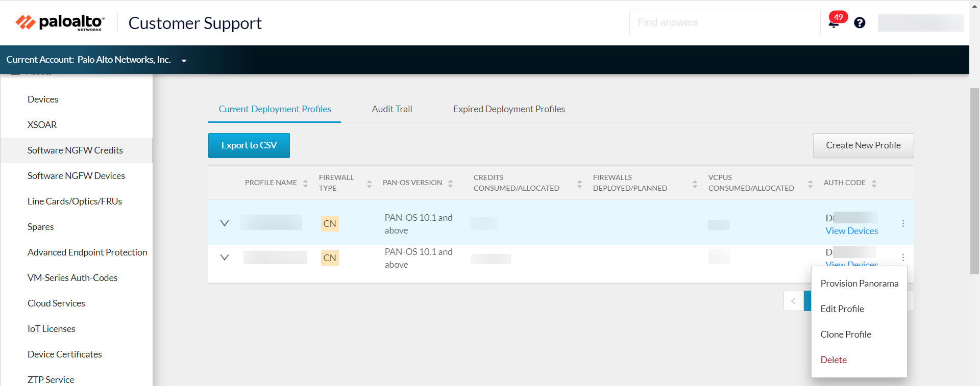980x386 pixels.
Task: Open the first profile row's three-dot menu
Action: [x=903, y=223]
